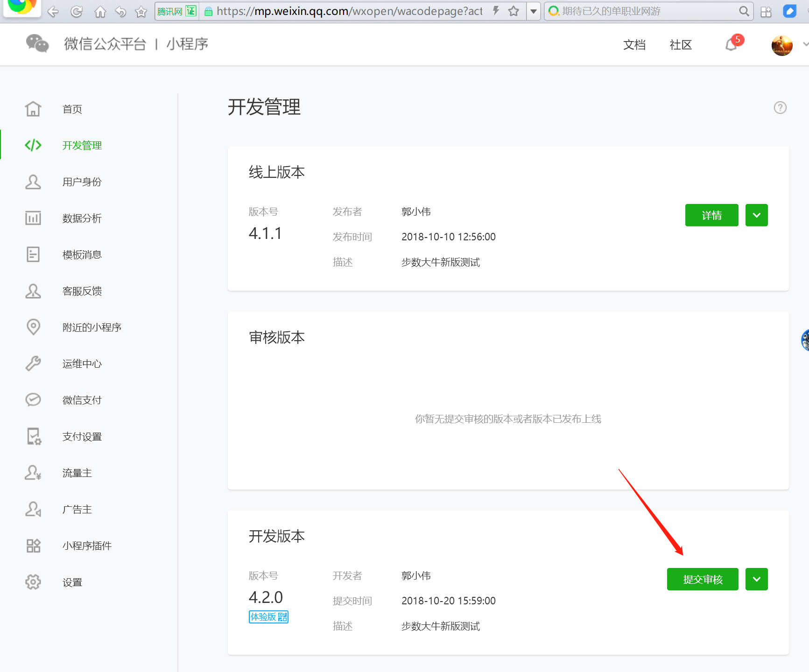Expand dropdown next to 详情 button
This screenshot has width=809, height=672.
[x=756, y=215]
